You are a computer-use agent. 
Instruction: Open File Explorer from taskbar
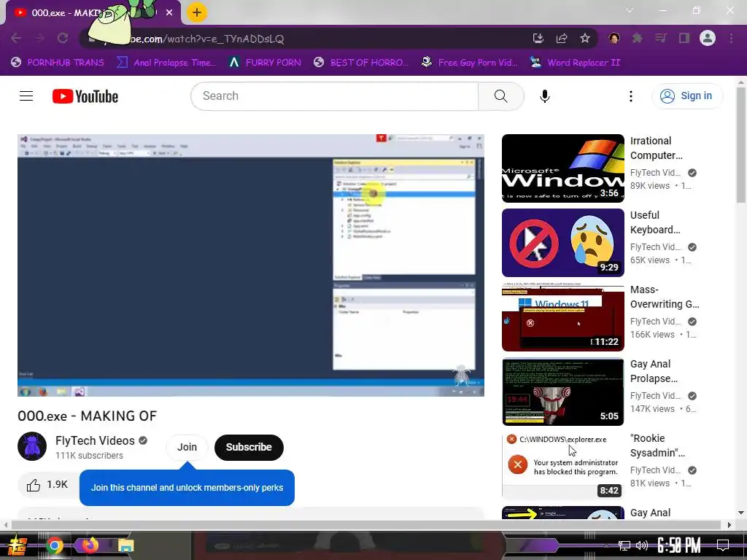[x=125, y=545]
